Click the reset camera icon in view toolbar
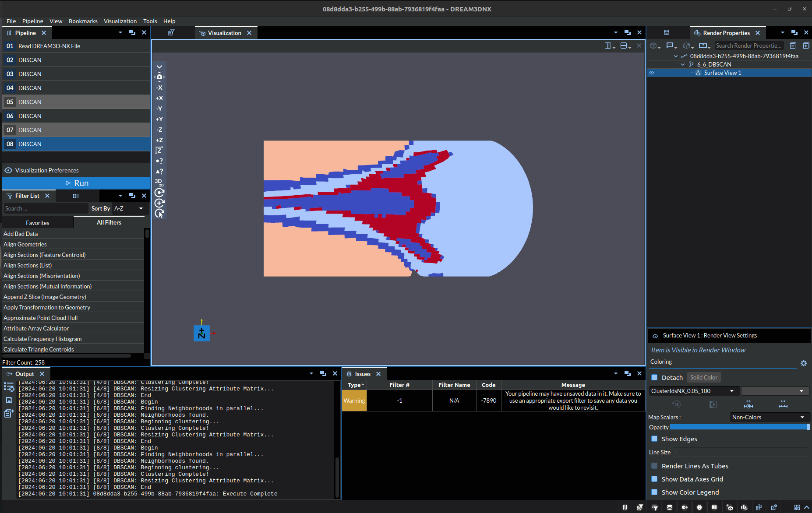The width and height of the screenshot is (812, 513). coord(159,77)
